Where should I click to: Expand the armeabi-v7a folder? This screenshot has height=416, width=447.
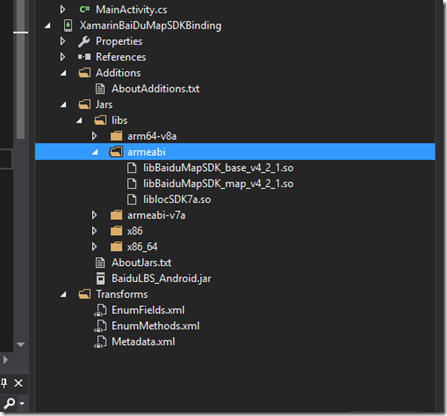94,215
